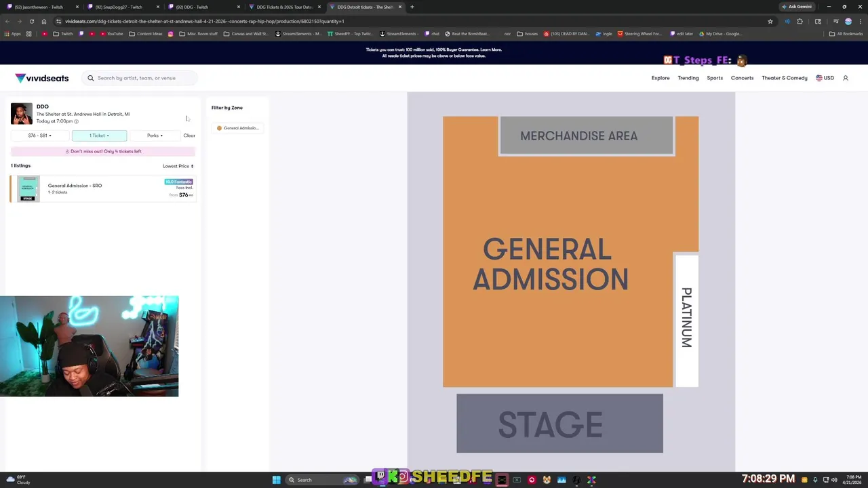Image resolution: width=868 pixels, height=488 pixels.
Task: Click the taskbar volume speaker icon
Action: coord(834,480)
